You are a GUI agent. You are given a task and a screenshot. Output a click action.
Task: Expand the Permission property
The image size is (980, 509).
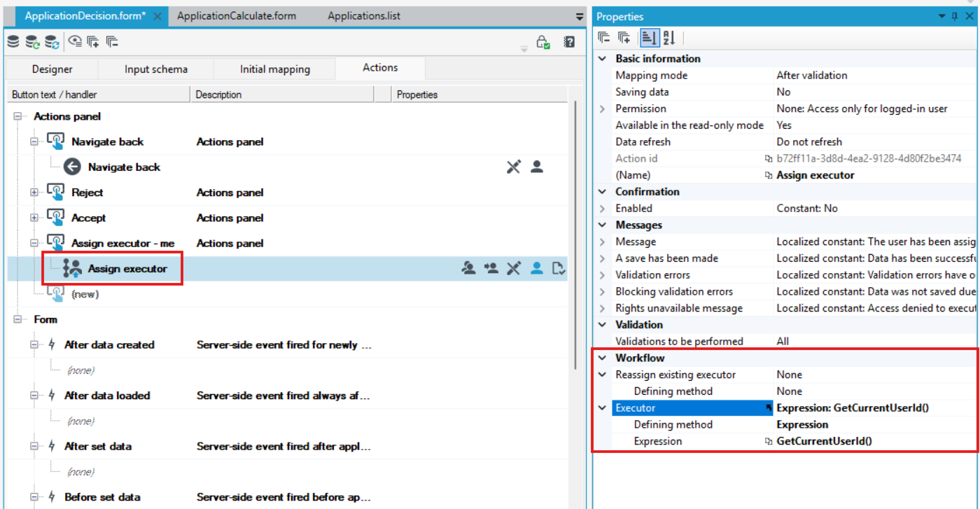pyautogui.click(x=602, y=109)
